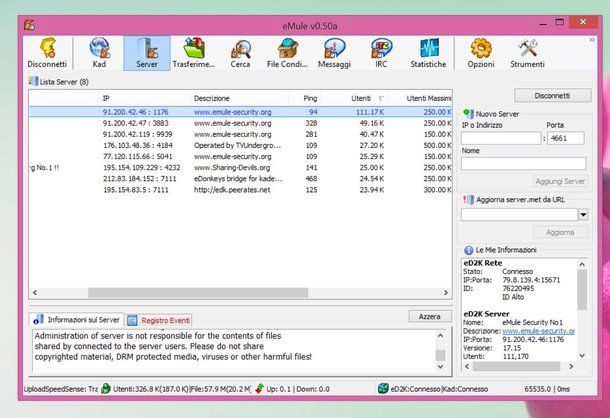Click server list scroll right arrow
610x418 pixels.
[x=446, y=292]
